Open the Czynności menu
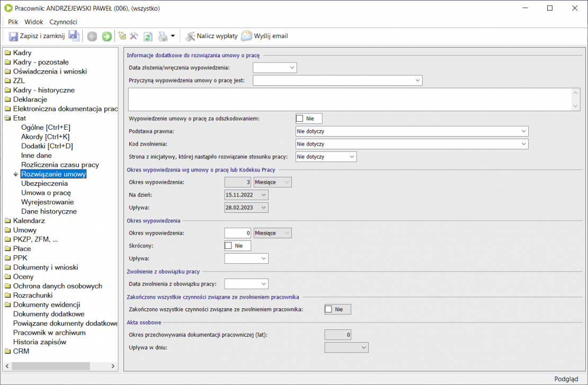This screenshot has width=588, height=385. (x=63, y=22)
